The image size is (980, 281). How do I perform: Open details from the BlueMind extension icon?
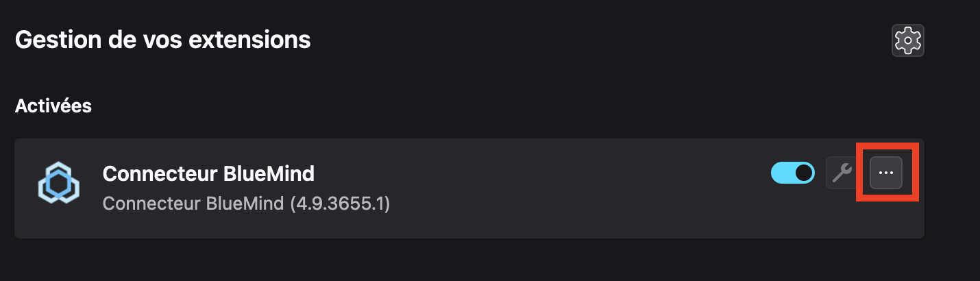[58, 183]
